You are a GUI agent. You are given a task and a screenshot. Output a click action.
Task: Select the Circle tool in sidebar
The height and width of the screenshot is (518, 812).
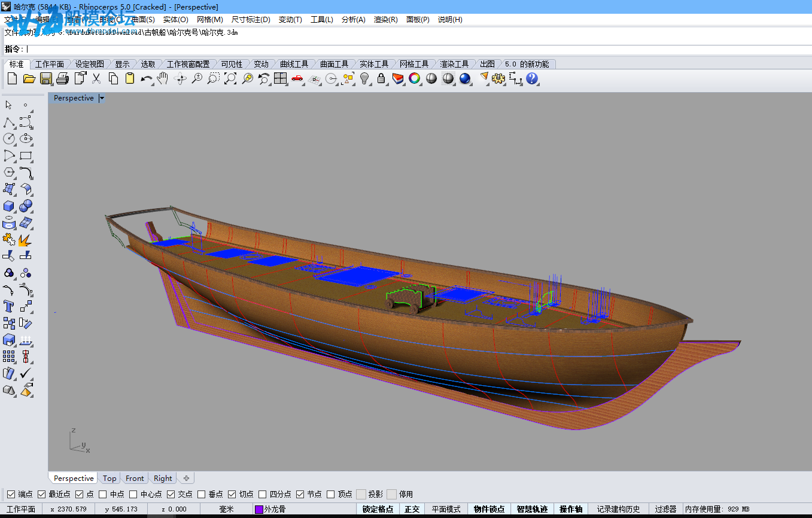(x=9, y=139)
